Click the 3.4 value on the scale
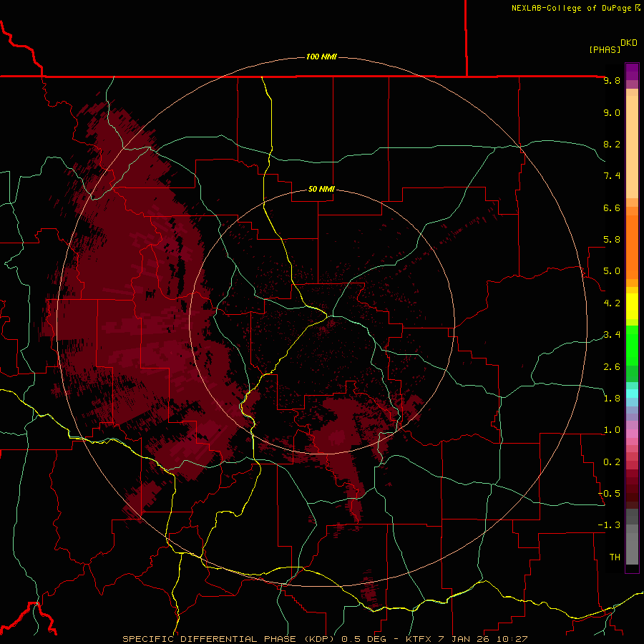Screen dimensions: 644x644 612,335
